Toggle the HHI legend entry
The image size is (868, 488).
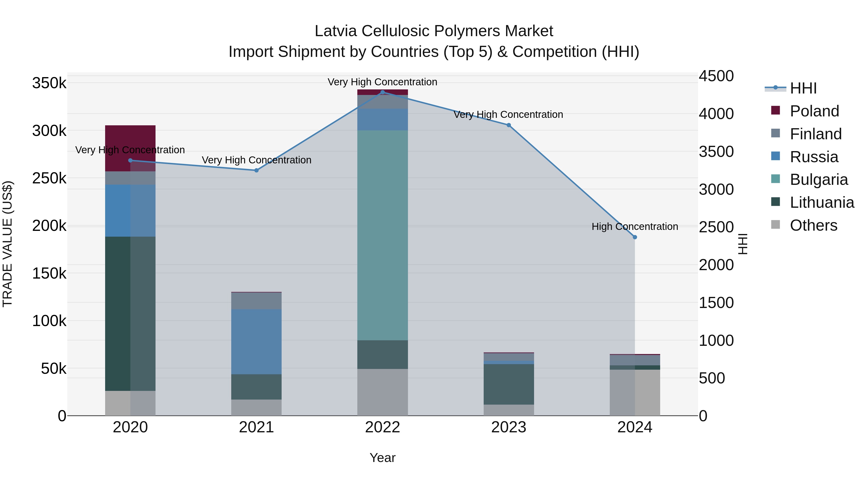click(x=791, y=88)
